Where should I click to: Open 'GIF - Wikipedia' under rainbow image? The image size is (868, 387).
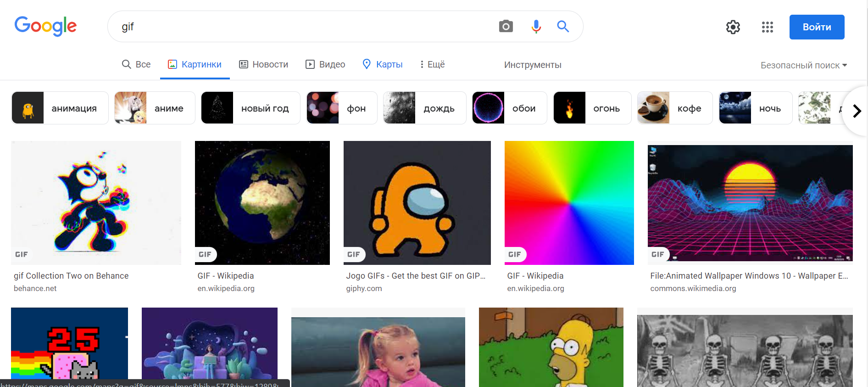[x=535, y=276]
